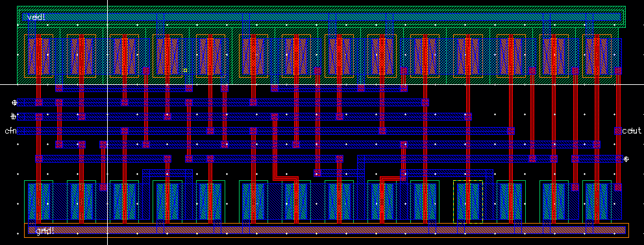Click the orange-outlined gnd! substrate bar at right end
The height and width of the screenshot is (245, 644).
tap(620, 230)
